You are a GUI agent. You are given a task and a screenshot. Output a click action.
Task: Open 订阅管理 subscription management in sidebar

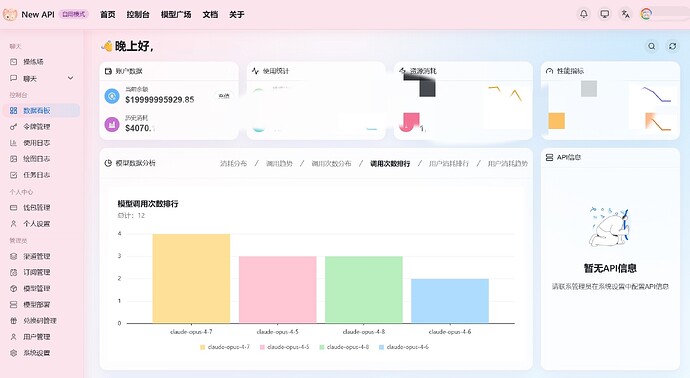point(42,272)
